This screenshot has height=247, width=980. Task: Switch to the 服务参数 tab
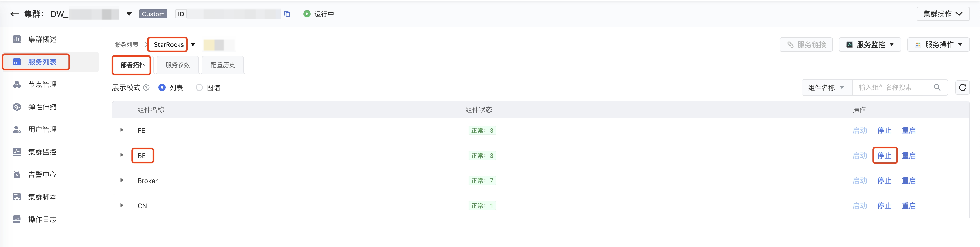(x=178, y=65)
